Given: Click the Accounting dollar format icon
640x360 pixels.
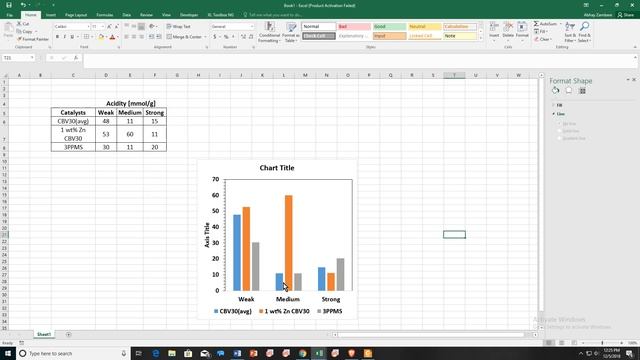Looking at the screenshot, I should 215,37.
